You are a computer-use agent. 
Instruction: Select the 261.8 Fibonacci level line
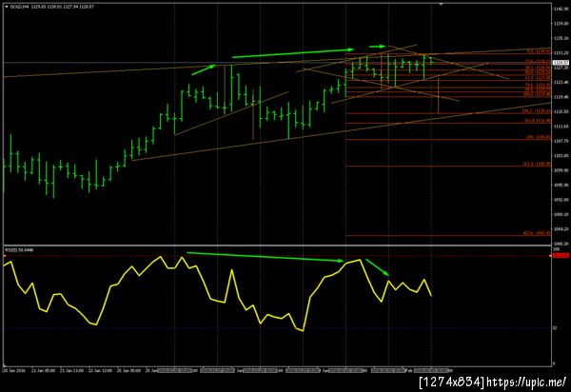448,167
